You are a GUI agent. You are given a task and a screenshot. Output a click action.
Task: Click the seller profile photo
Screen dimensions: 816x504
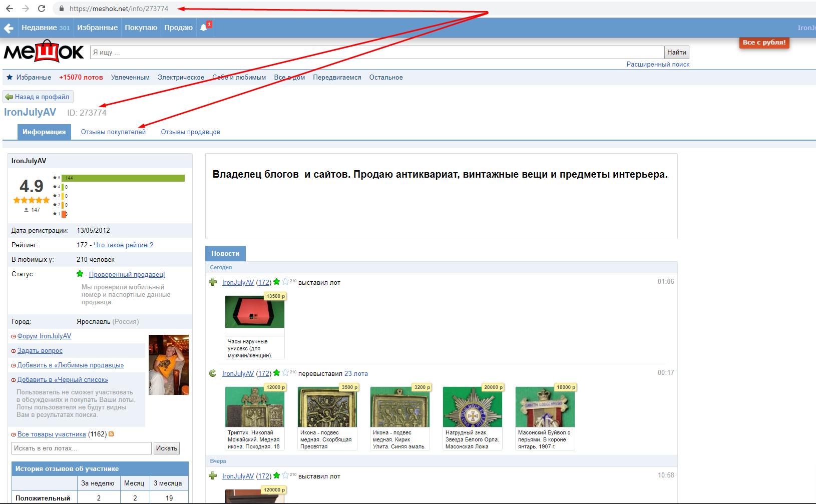[169, 365]
